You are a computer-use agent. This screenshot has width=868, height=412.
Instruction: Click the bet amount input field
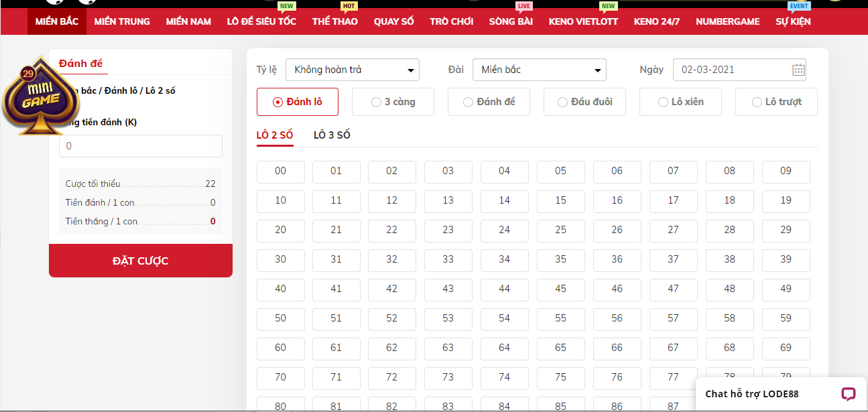141,146
